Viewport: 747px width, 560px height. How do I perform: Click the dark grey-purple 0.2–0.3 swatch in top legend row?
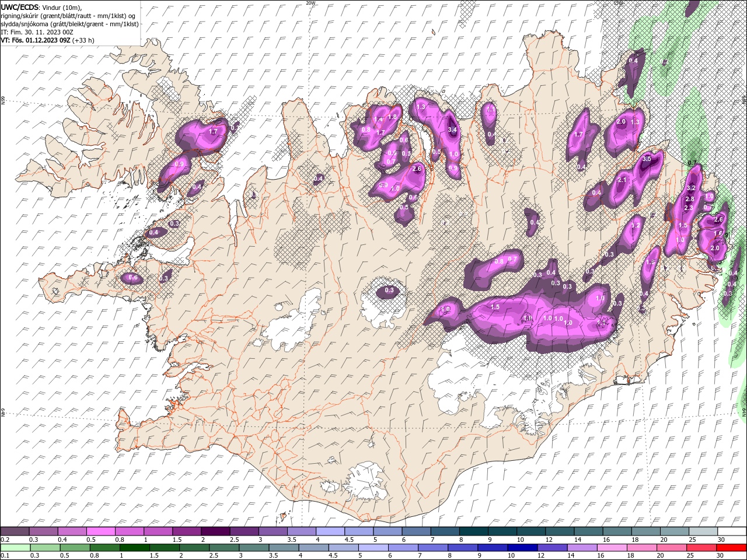15,531
